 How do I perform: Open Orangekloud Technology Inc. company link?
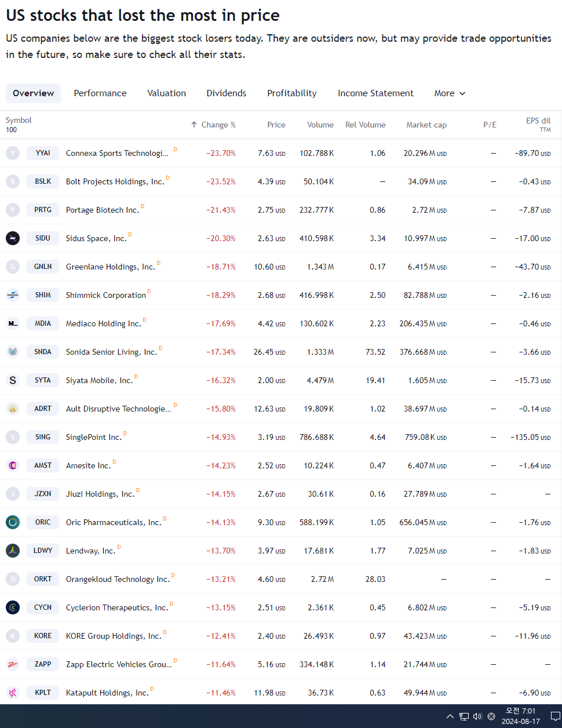118,579
